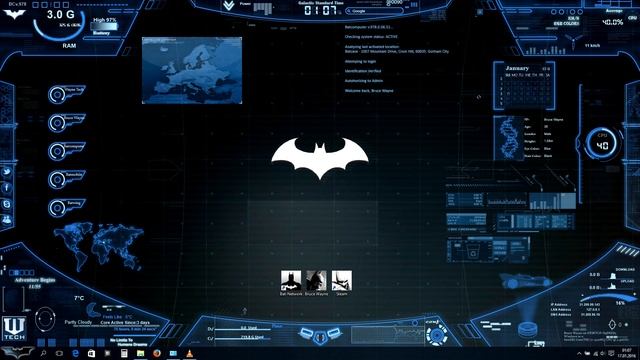640x360 pixels.
Task: Launch Firefox from the taskbar
Action: 157,353
